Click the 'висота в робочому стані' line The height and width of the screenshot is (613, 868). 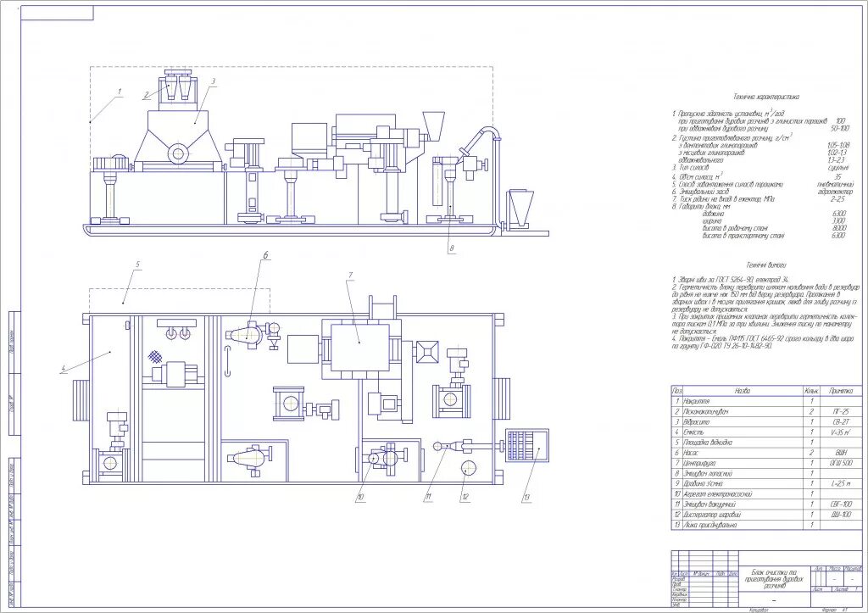735,228
